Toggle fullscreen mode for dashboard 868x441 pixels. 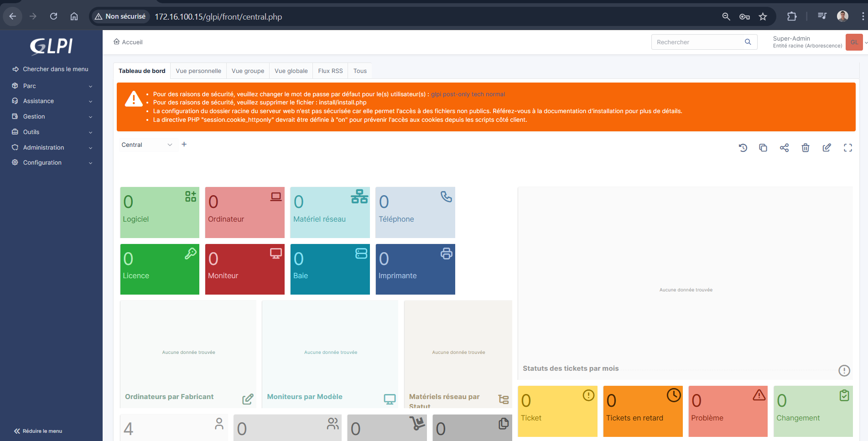[x=847, y=148]
